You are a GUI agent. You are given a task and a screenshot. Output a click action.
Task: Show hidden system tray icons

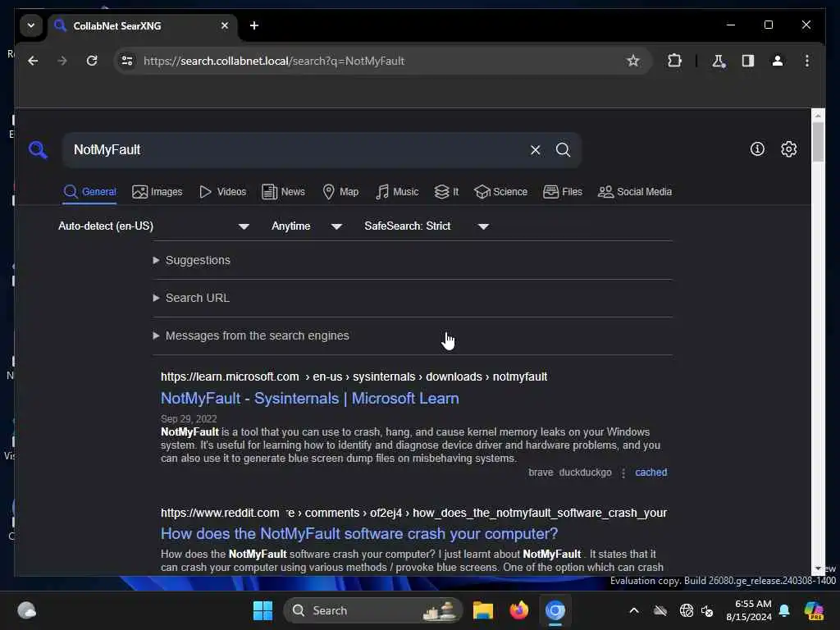pyautogui.click(x=634, y=610)
